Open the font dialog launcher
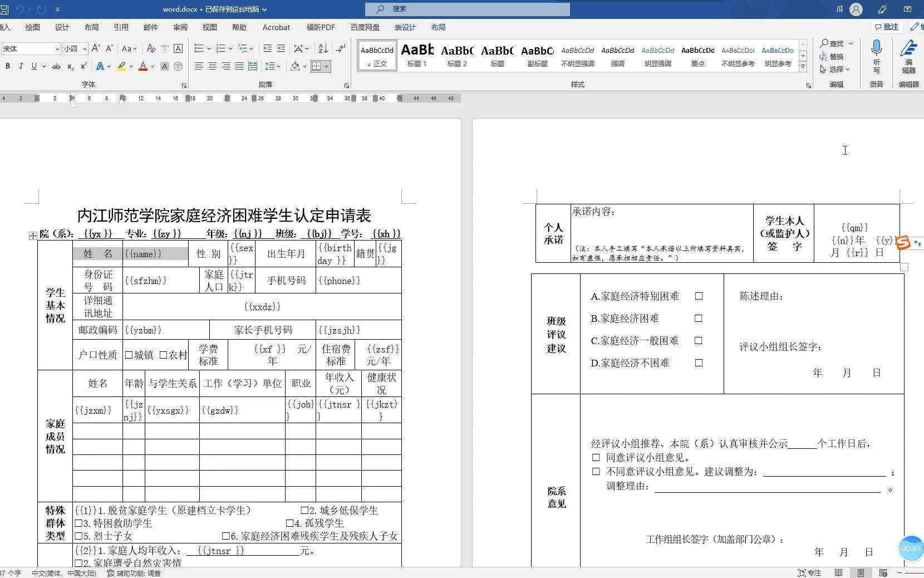 pyautogui.click(x=184, y=86)
